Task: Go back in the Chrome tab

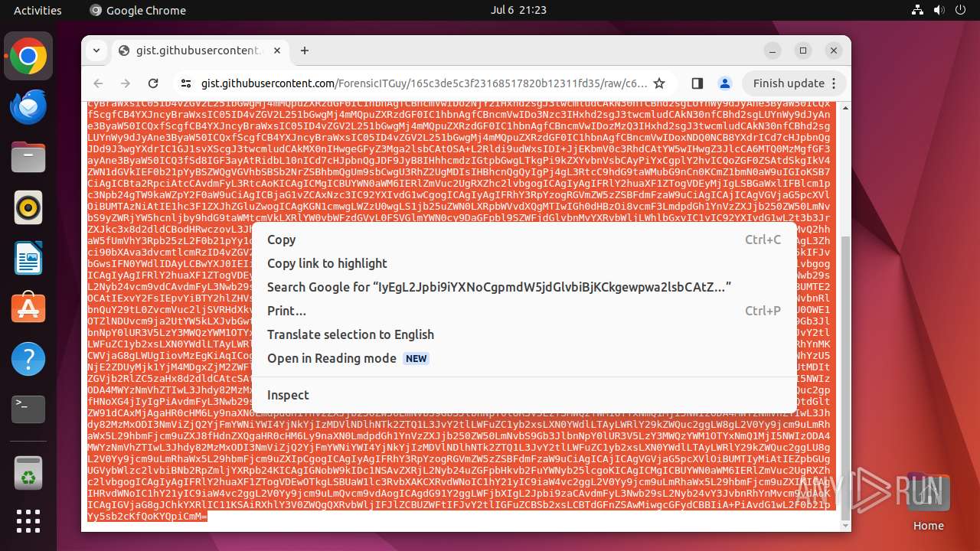Action: [x=98, y=83]
